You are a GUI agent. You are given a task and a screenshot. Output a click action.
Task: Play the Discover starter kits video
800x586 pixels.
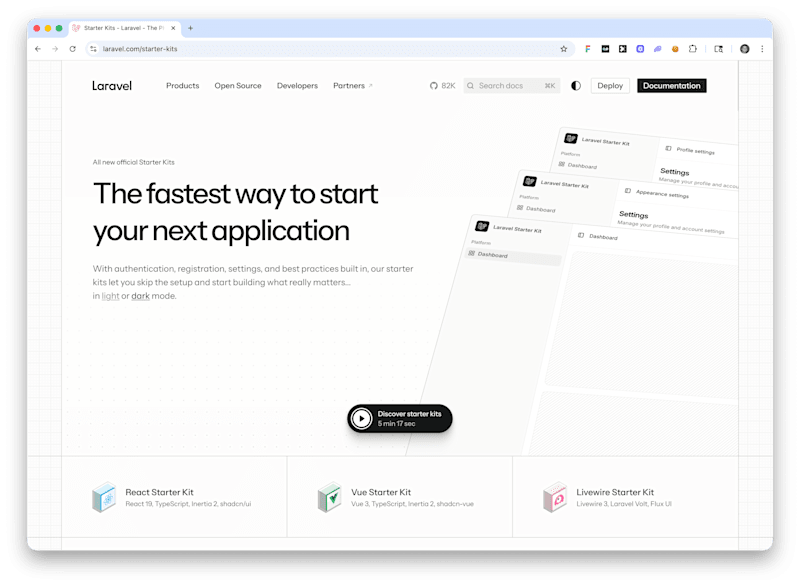[399, 419]
